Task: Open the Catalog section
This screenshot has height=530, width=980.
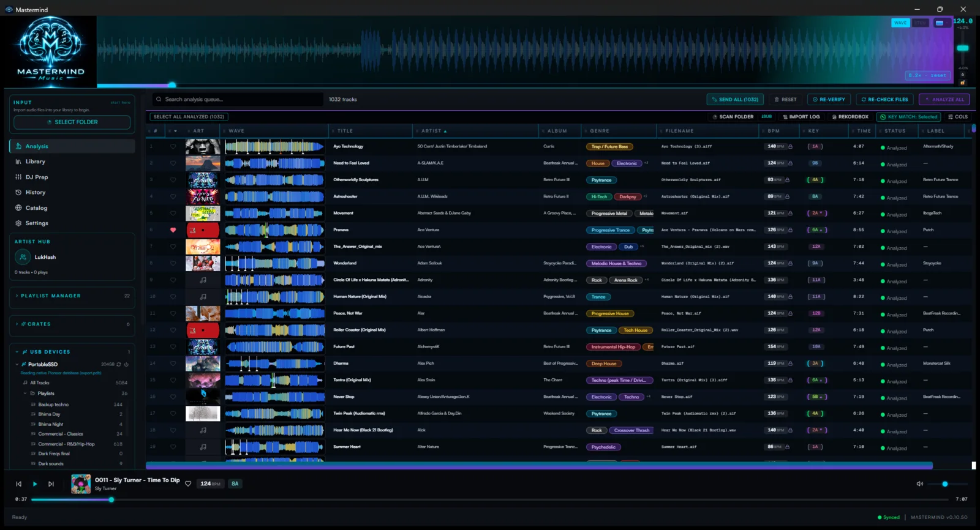Action: [72, 208]
